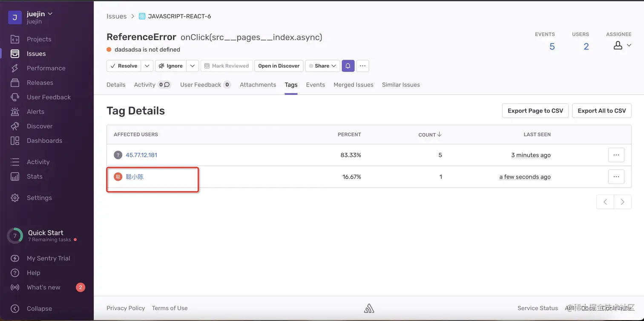Click the Discover telescope icon
The image size is (644, 321).
point(15,126)
